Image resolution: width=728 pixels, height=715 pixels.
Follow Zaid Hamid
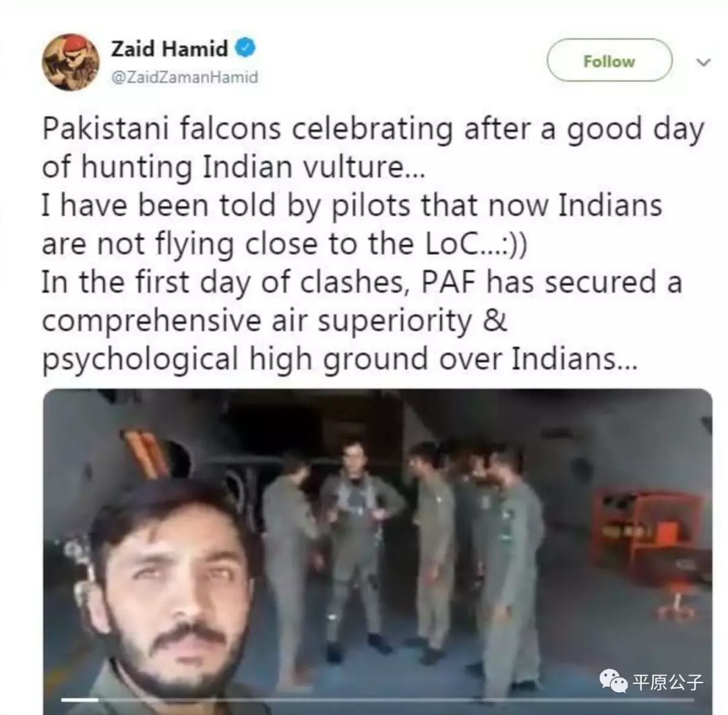click(609, 61)
